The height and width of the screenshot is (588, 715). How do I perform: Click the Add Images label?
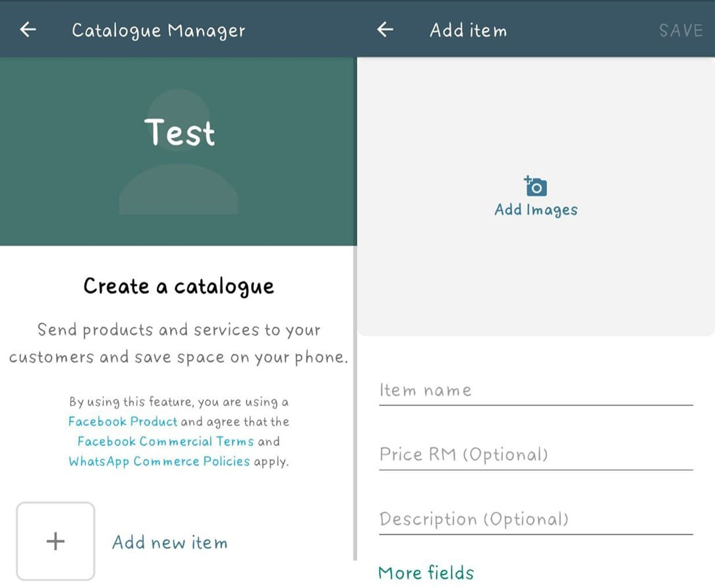(x=536, y=210)
